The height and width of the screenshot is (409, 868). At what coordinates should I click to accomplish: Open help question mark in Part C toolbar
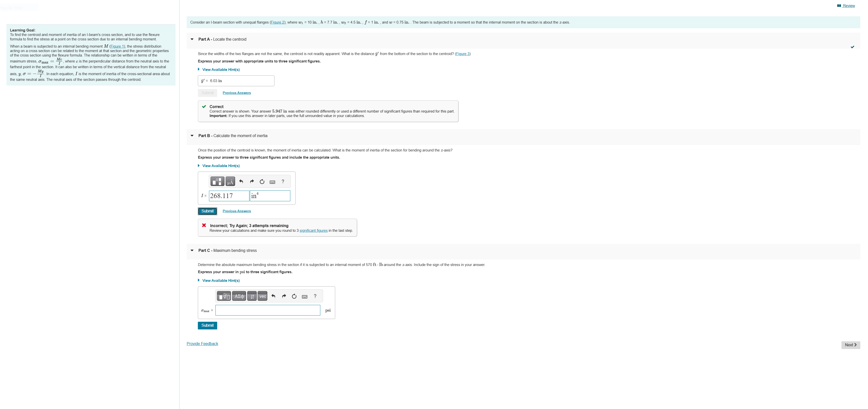315,296
